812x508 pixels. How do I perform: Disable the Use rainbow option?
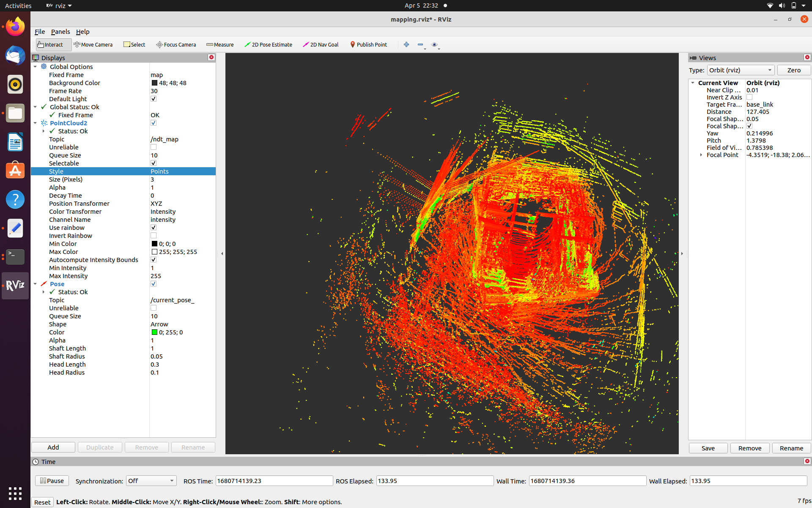(x=154, y=227)
